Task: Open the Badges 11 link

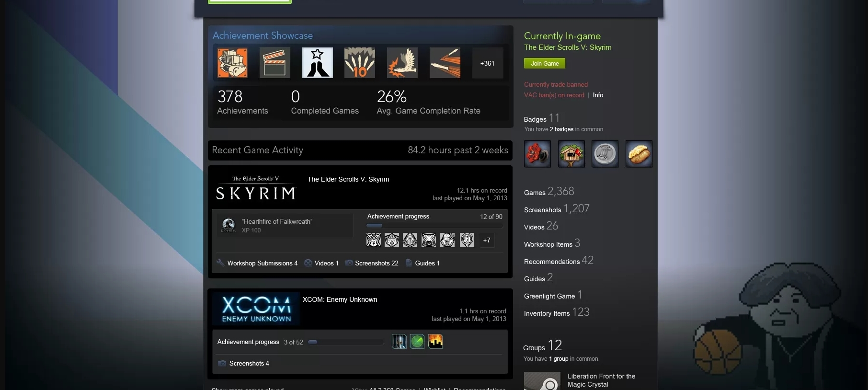Action: [x=542, y=118]
